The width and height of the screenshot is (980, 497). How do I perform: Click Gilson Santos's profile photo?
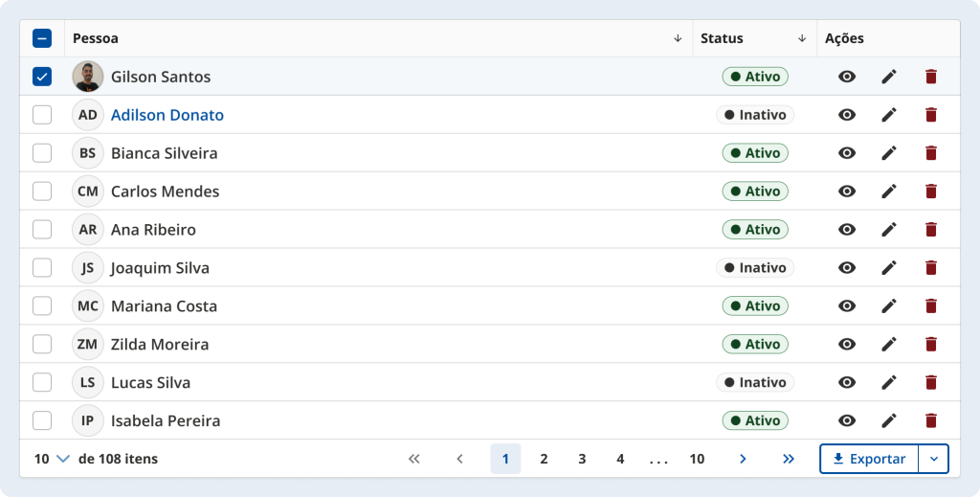(x=88, y=77)
